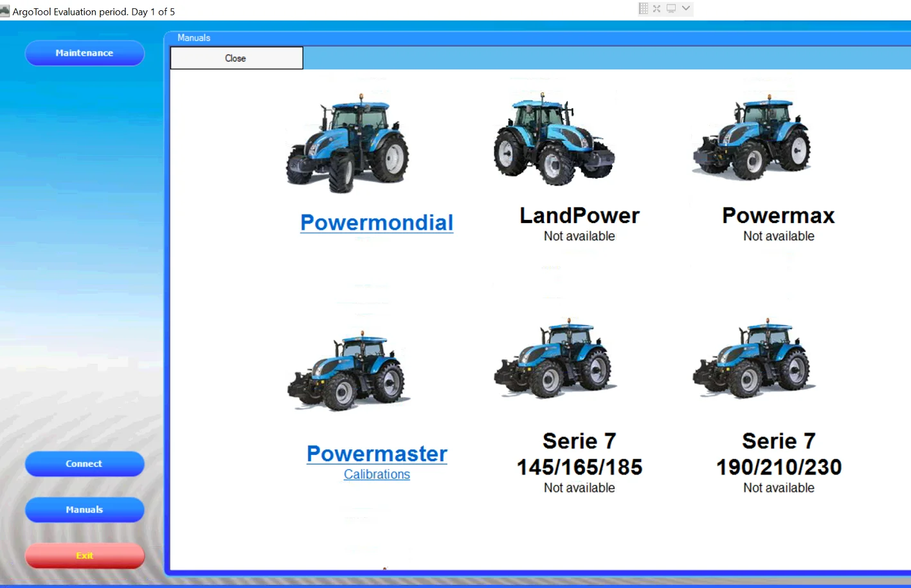Click the Powermax heading text

point(779,215)
